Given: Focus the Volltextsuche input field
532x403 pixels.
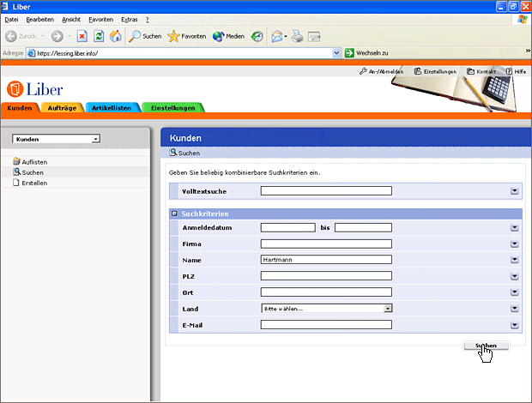Looking at the screenshot, I should (x=326, y=191).
